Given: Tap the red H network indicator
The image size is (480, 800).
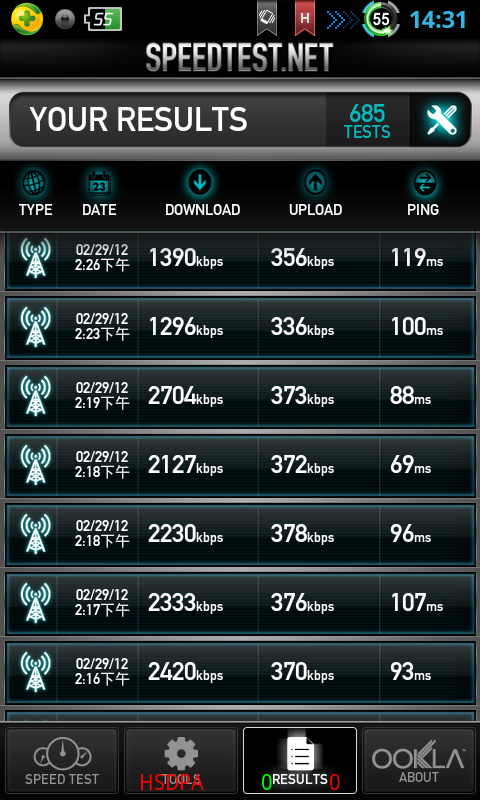Looking at the screenshot, I should 305,19.
